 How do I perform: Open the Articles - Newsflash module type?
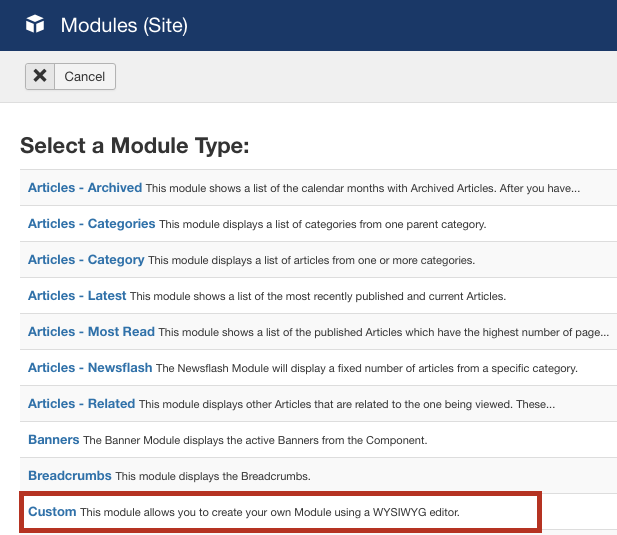tap(90, 367)
